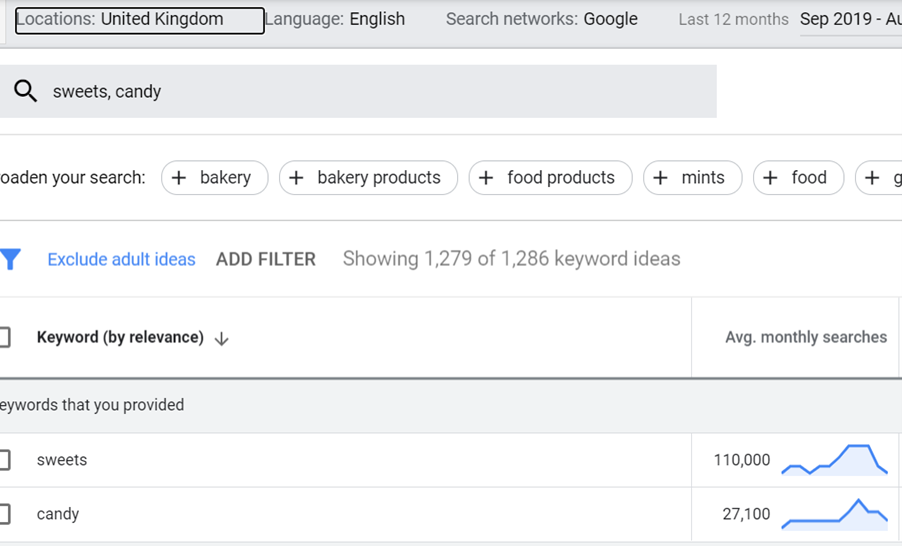Click Exclude adult ideas filter link
Viewport: 902px width, 546px height.
click(x=121, y=259)
